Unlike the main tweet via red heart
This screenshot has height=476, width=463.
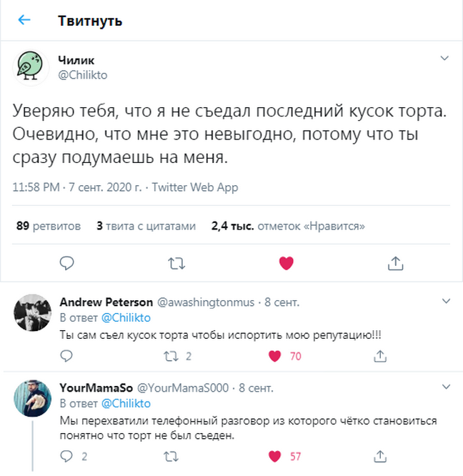tap(286, 263)
